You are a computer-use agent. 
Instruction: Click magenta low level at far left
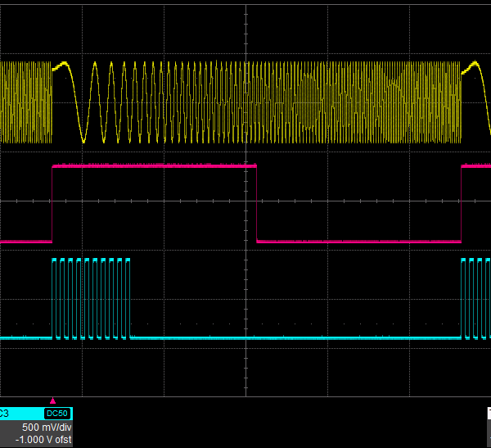[x=25, y=242]
